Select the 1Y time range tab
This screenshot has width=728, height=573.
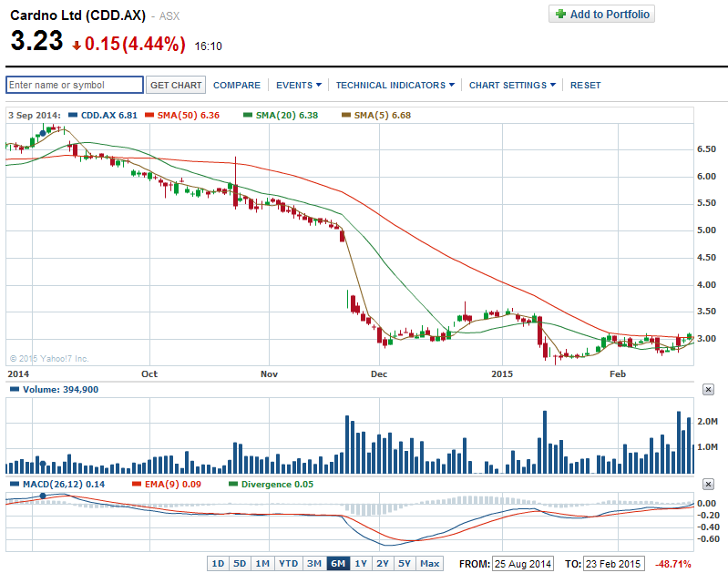tap(361, 563)
